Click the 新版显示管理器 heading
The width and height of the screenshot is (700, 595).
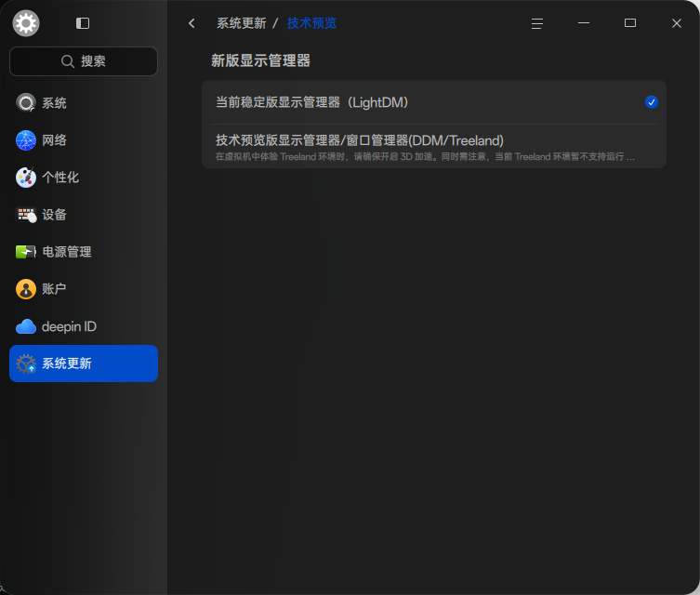[x=260, y=60]
